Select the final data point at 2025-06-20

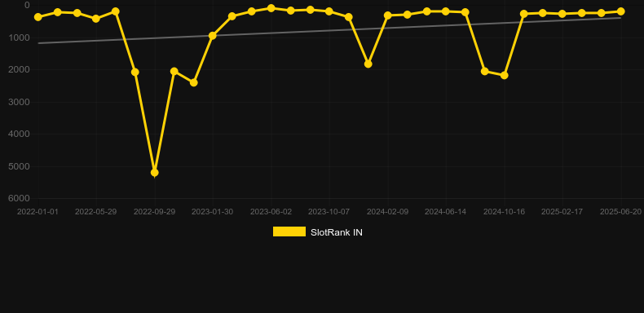pyautogui.click(x=620, y=11)
